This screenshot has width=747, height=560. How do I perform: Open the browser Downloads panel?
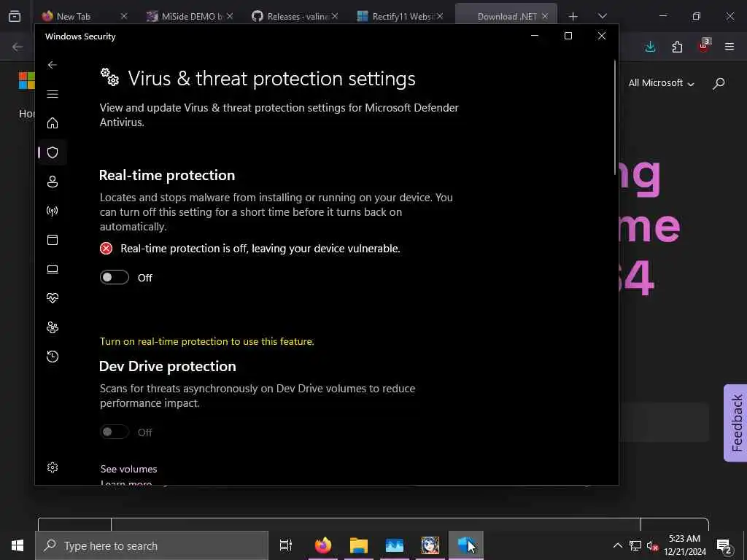click(650, 47)
